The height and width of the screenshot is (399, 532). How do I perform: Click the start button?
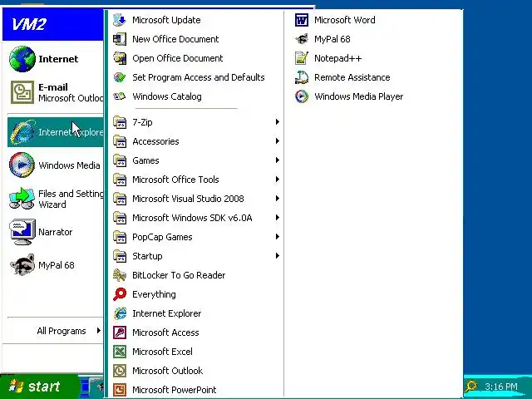coord(39,386)
